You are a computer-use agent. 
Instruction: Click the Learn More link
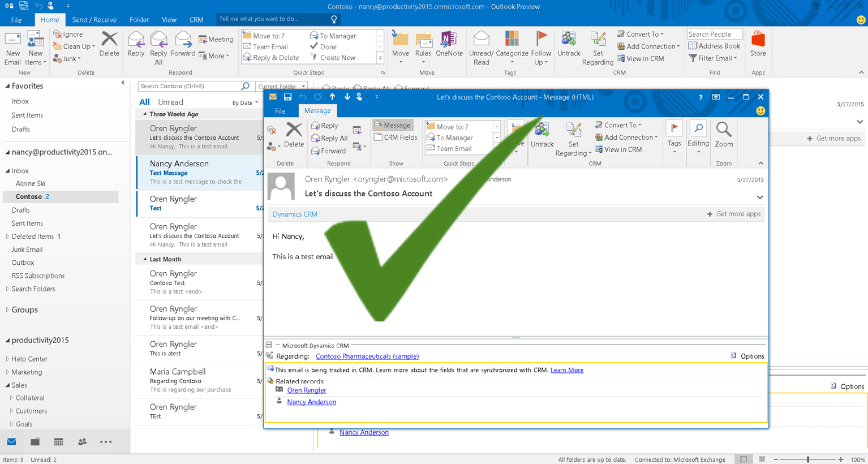(x=566, y=370)
